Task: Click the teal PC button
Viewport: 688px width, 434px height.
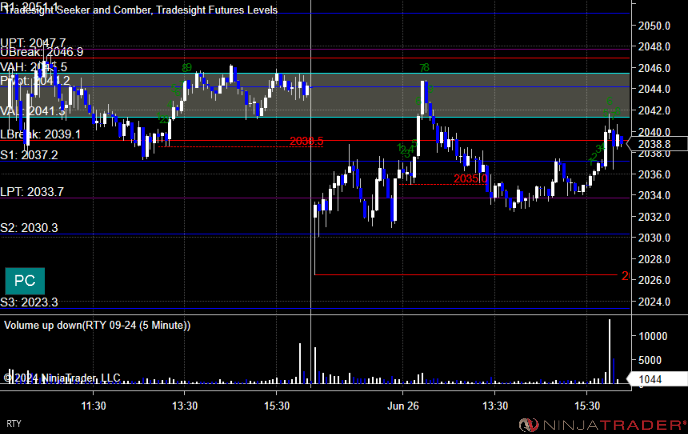Action: [x=25, y=281]
